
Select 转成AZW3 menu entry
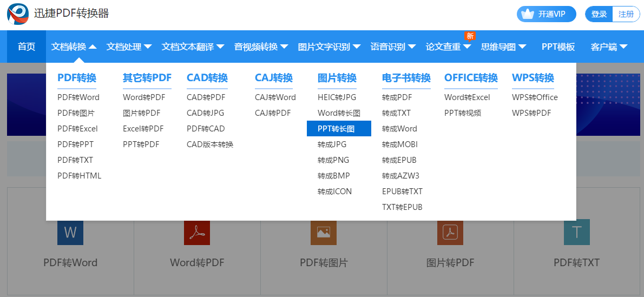[x=400, y=176]
